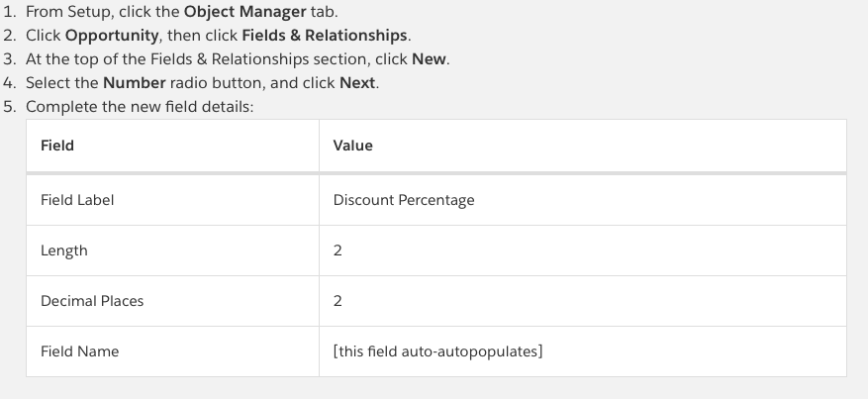Select the "Field Label" table cell
This screenshot has width=868, height=399.
pyautogui.click(x=77, y=200)
